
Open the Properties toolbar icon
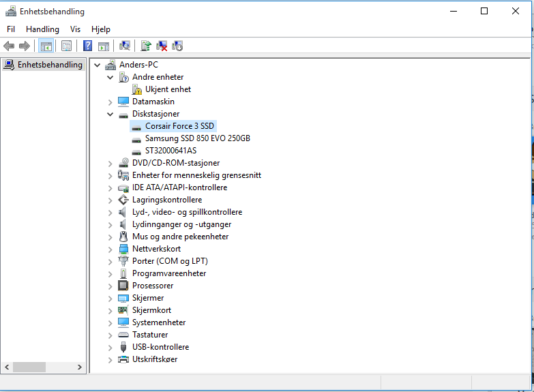click(66, 46)
